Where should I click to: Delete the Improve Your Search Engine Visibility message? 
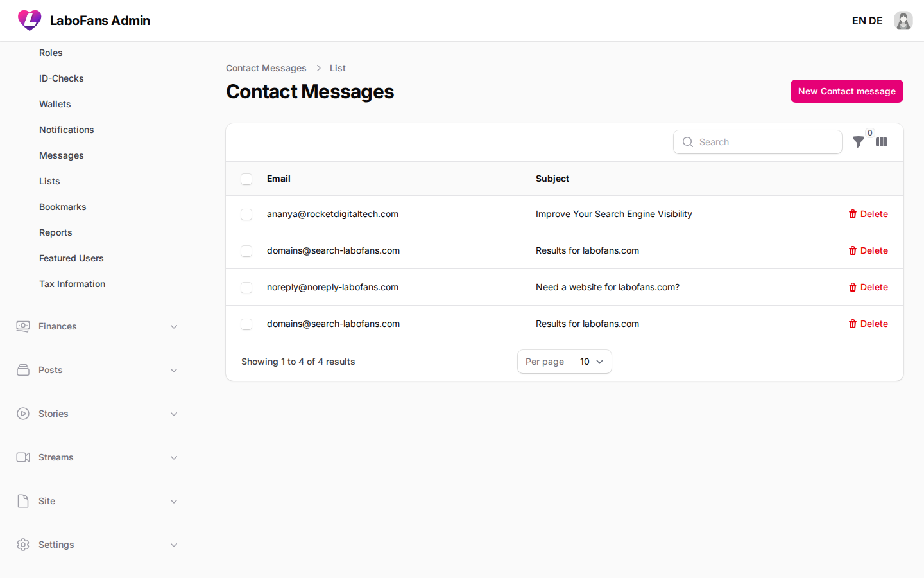point(868,214)
